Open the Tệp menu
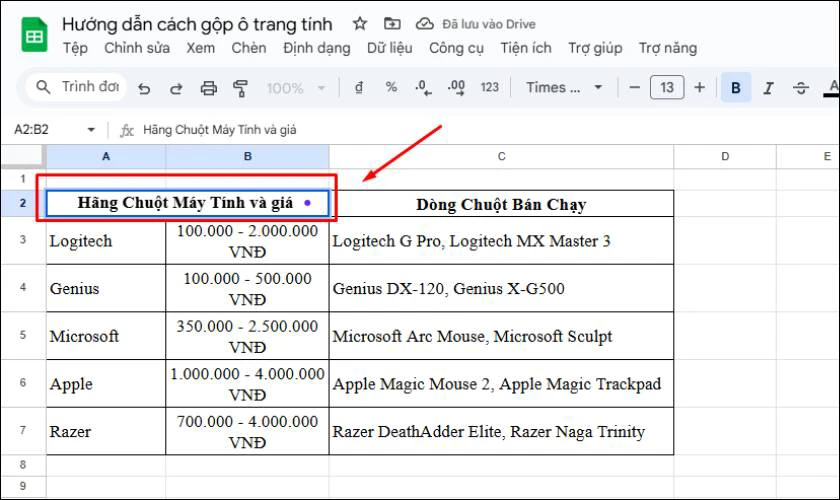 click(76, 48)
